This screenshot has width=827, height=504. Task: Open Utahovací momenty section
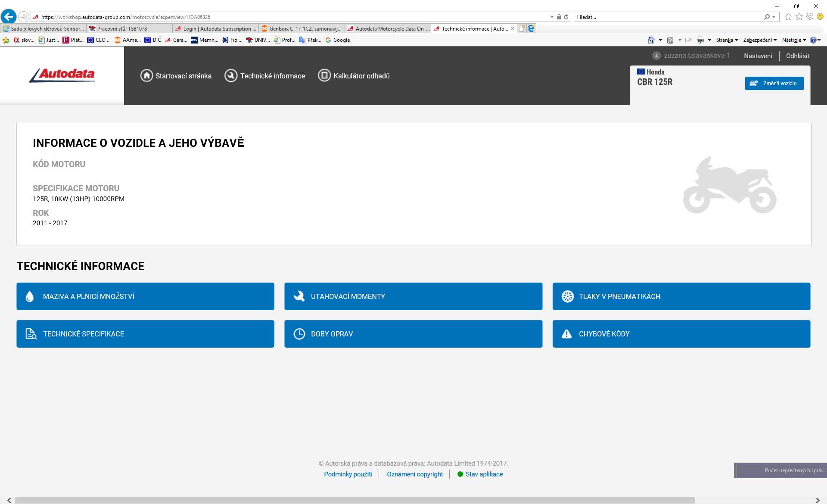point(413,296)
